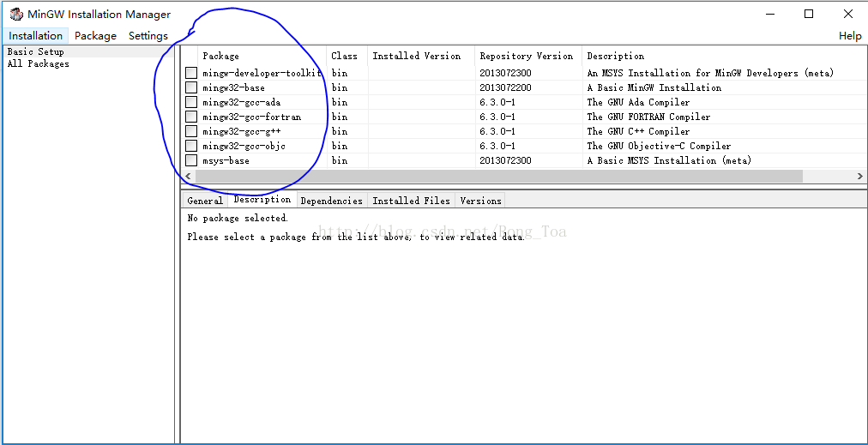868x445 pixels.
Task: Open the Installation menu
Action: 36,35
